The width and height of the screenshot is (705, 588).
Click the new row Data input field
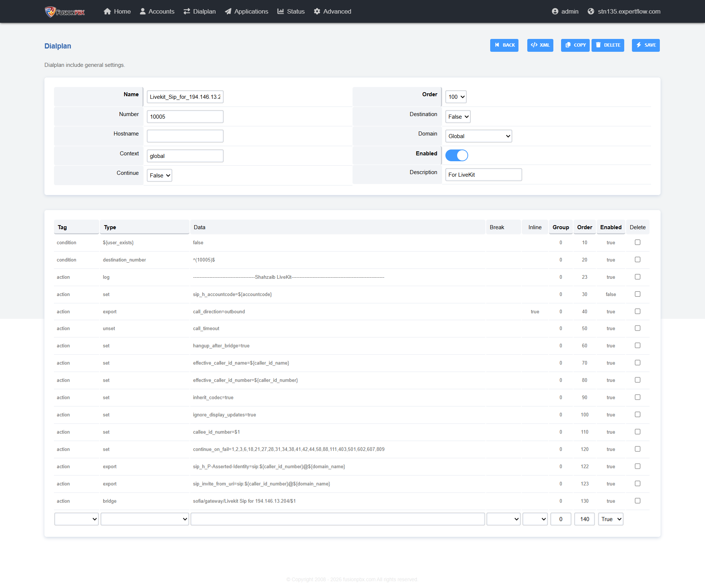[x=338, y=519]
